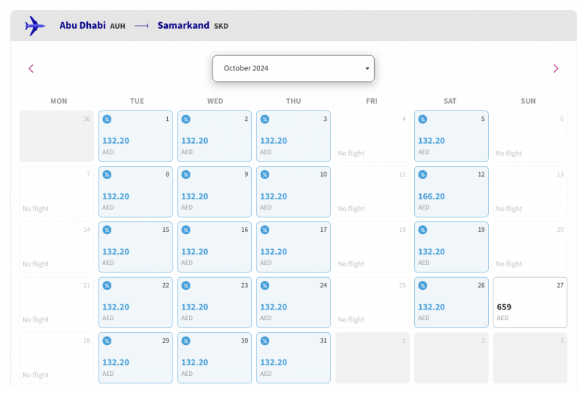The height and width of the screenshot is (396, 586).
Task: Select Tuesday October 22 flight cell
Action: click(x=135, y=303)
